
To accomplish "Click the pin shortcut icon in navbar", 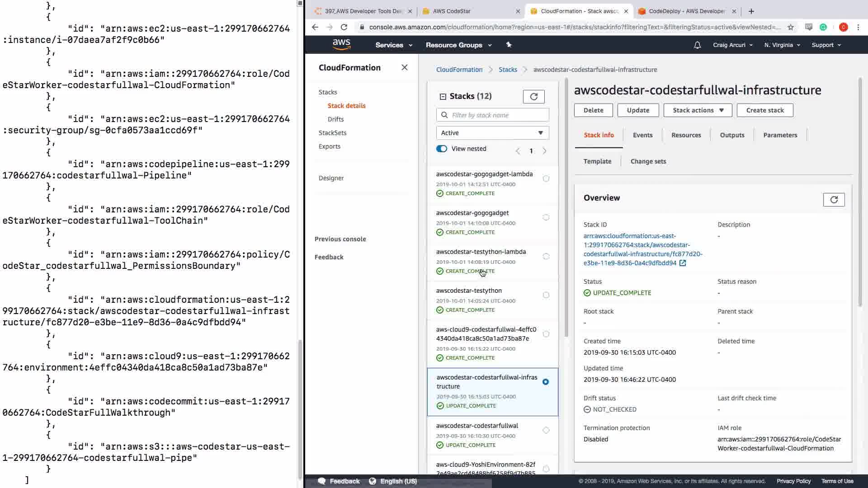I will click(509, 45).
